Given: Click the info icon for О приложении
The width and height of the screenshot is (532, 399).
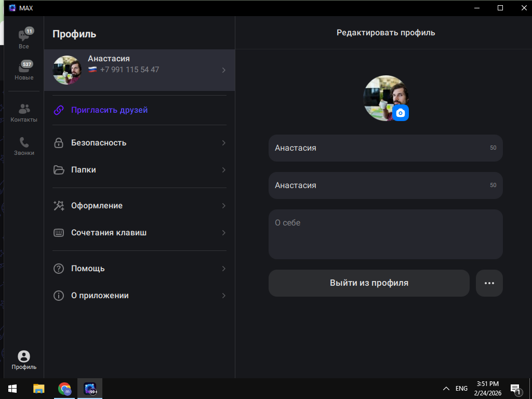Looking at the screenshot, I should tap(59, 296).
